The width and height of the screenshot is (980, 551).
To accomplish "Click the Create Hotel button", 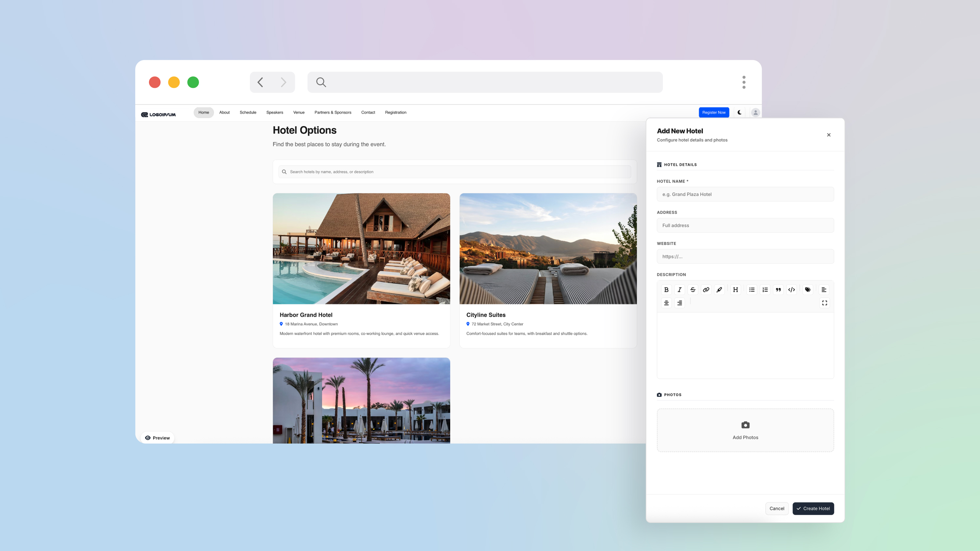I will coord(813,509).
